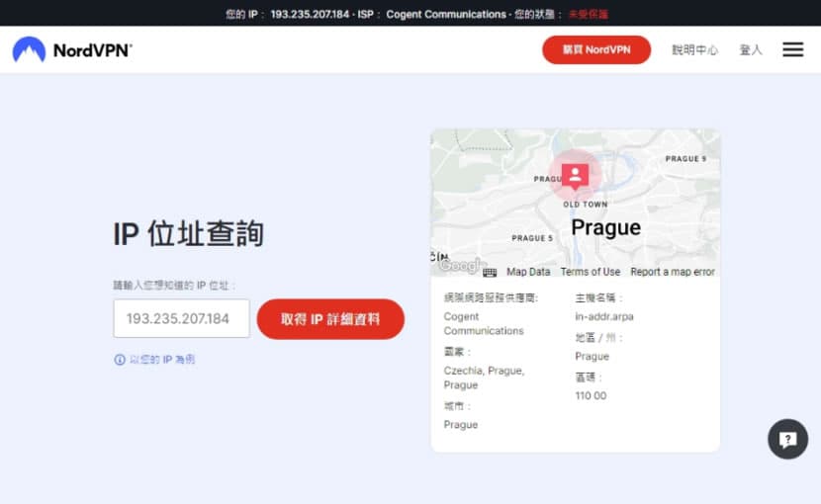821x504 pixels.
Task: Open Terms of Use link on map
Action: tap(591, 272)
